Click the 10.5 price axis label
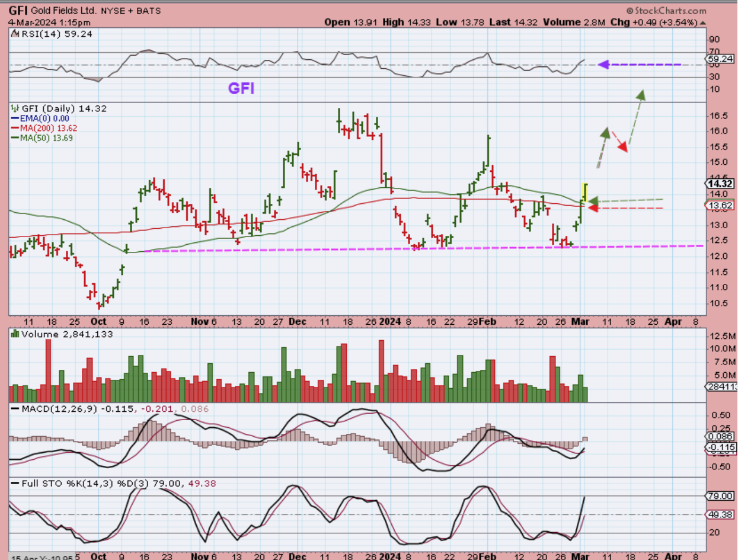This screenshot has height=560, width=738. tap(719, 303)
